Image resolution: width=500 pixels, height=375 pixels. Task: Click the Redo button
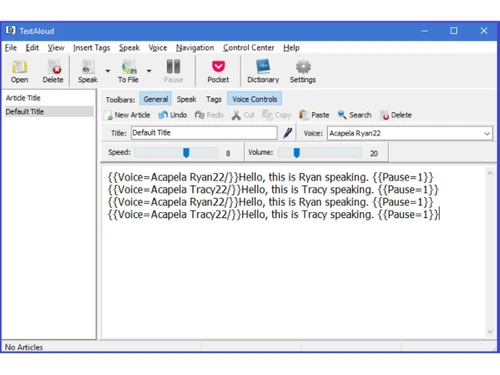[x=209, y=115]
